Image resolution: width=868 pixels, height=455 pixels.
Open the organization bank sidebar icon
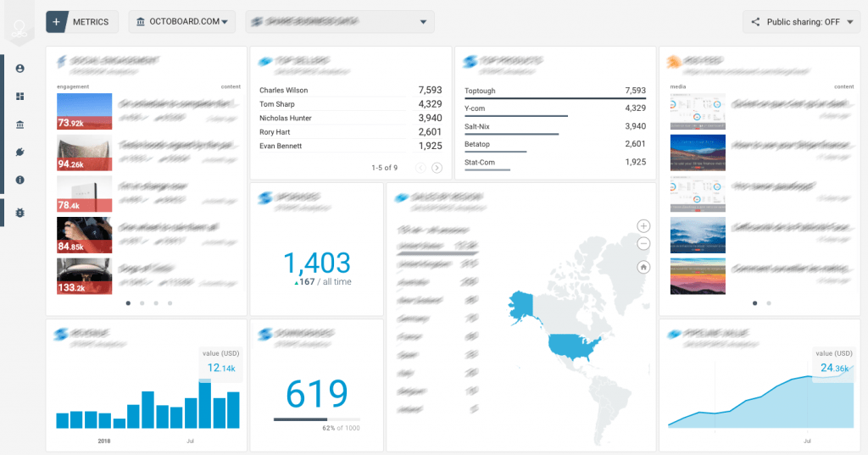click(x=20, y=125)
